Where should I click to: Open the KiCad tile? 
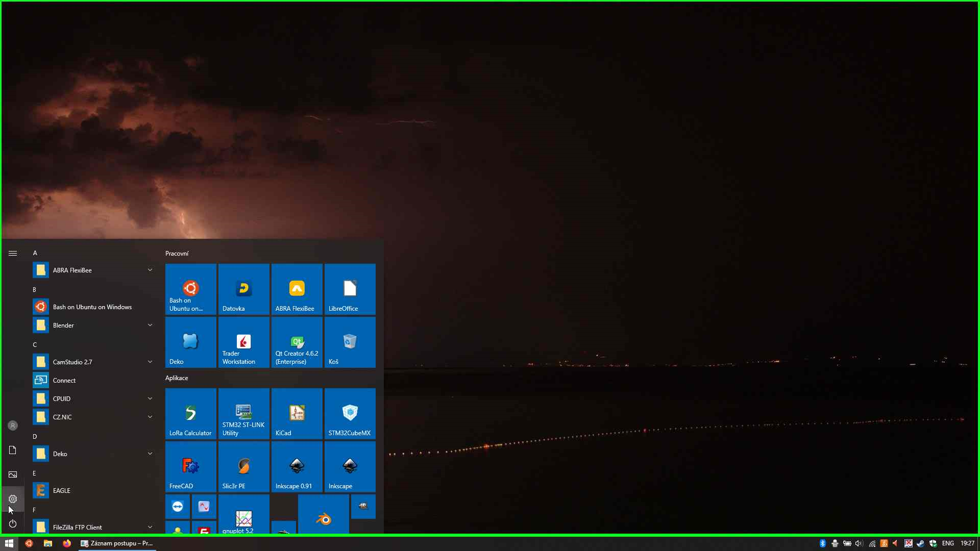coord(297,413)
